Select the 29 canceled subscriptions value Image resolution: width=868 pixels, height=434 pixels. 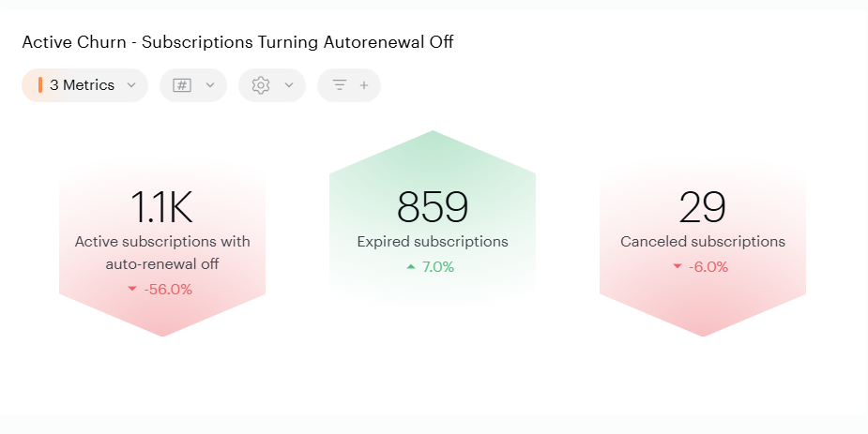(x=703, y=207)
